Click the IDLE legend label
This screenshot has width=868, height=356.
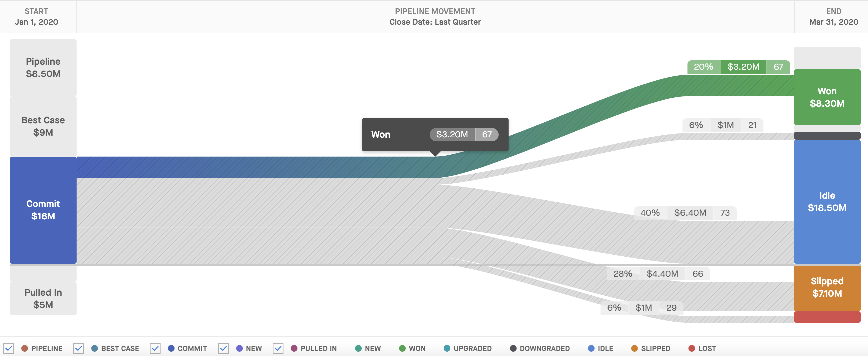point(605,348)
